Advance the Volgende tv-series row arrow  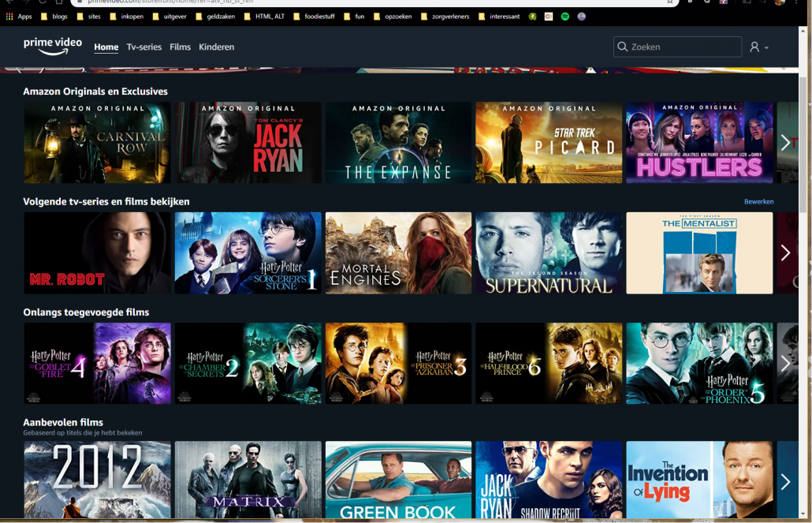click(x=785, y=253)
